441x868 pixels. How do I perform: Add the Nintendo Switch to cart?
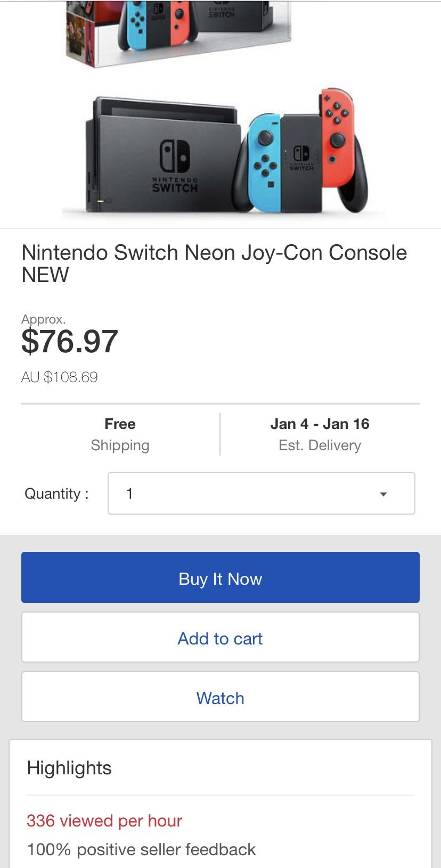pyautogui.click(x=220, y=638)
